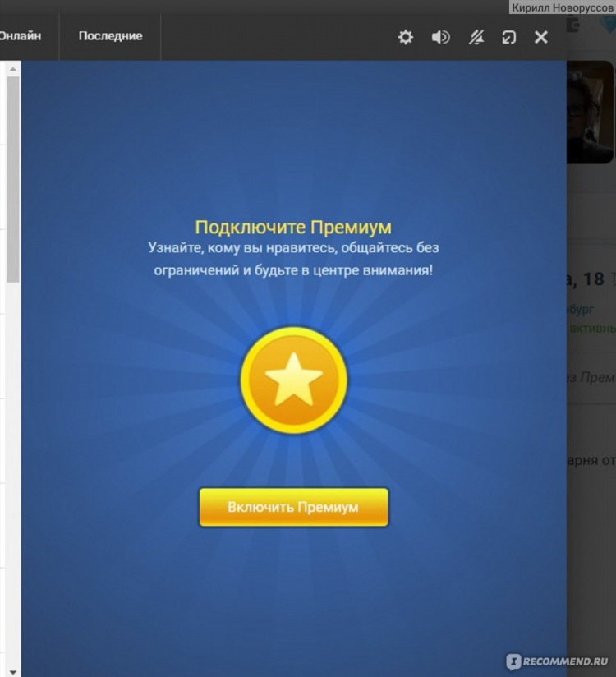The width and height of the screenshot is (616, 677).
Task: Close the messenger panel with X
Action: 541,37
